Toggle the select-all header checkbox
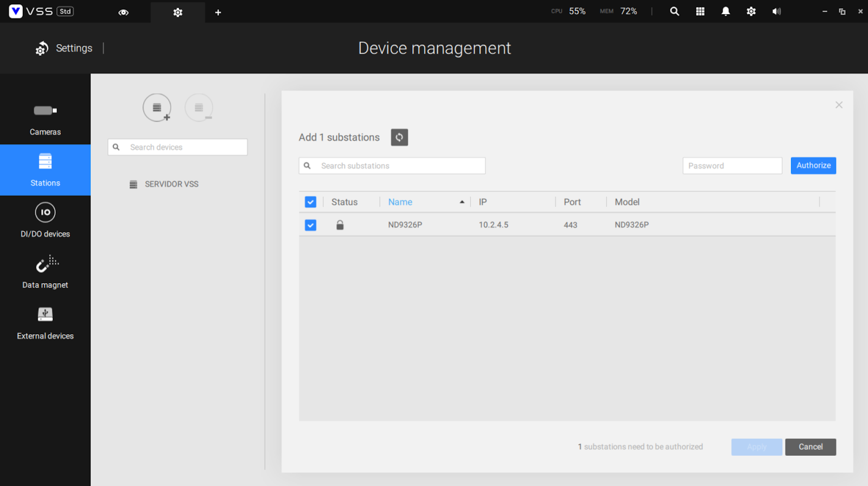The height and width of the screenshot is (486, 868). pyautogui.click(x=310, y=202)
